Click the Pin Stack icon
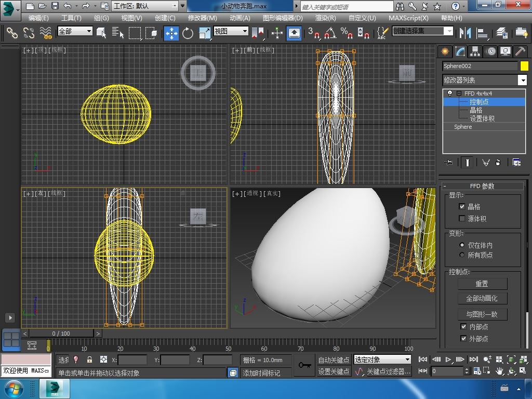The width and height of the screenshot is (532, 399). tap(449, 163)
